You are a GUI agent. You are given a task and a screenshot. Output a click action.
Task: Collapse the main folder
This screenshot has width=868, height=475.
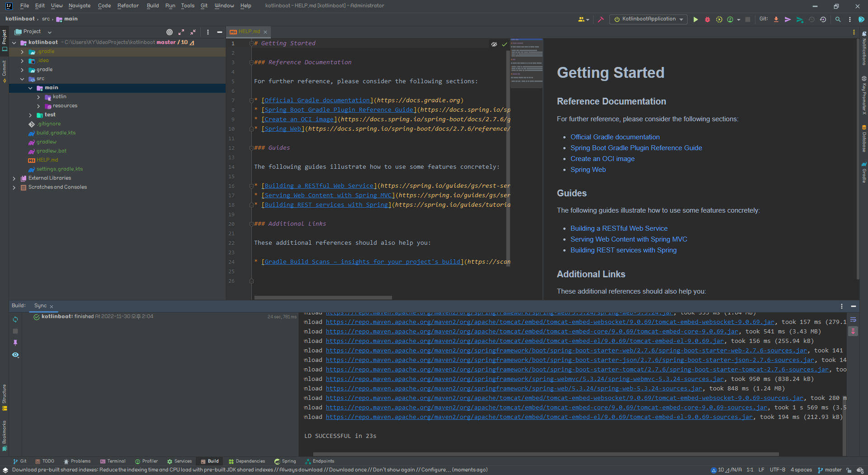click(30, 88)
